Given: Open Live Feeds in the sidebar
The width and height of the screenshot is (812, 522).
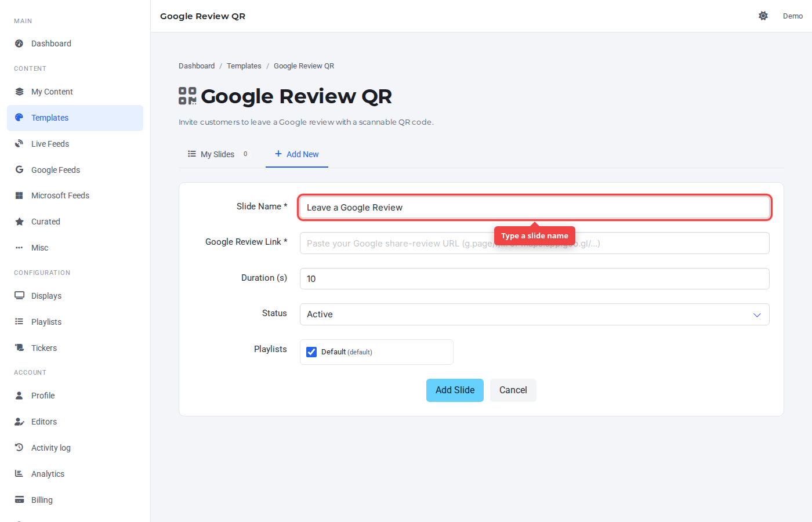Looking at the screenshot, I should [75, 144].
